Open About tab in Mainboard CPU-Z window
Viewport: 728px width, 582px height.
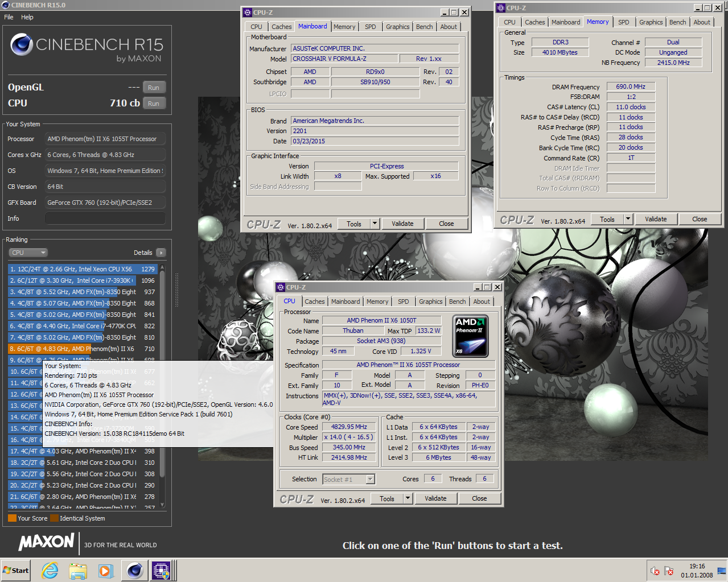point(449,27)
